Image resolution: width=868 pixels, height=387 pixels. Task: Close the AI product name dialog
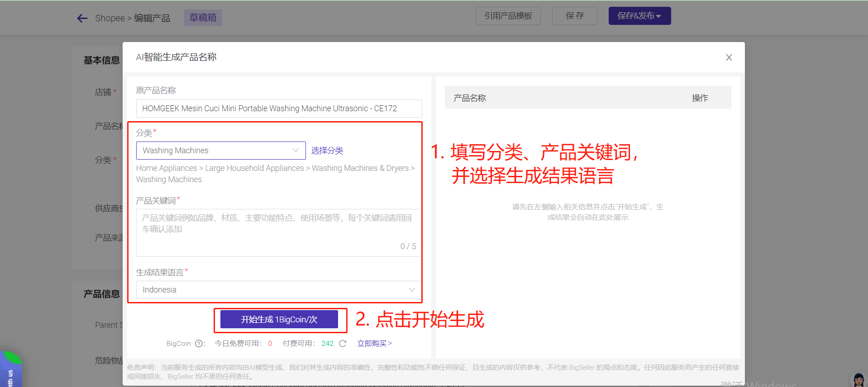(729, 57)
